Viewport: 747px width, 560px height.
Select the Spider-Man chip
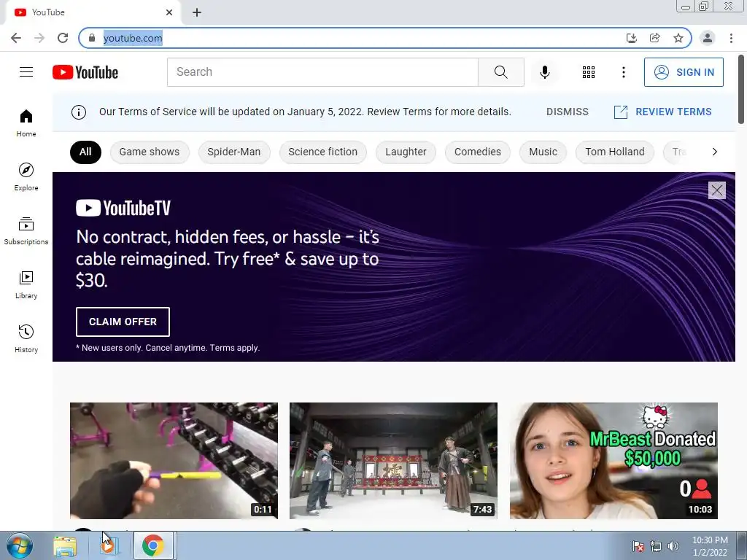click(234, 152)
